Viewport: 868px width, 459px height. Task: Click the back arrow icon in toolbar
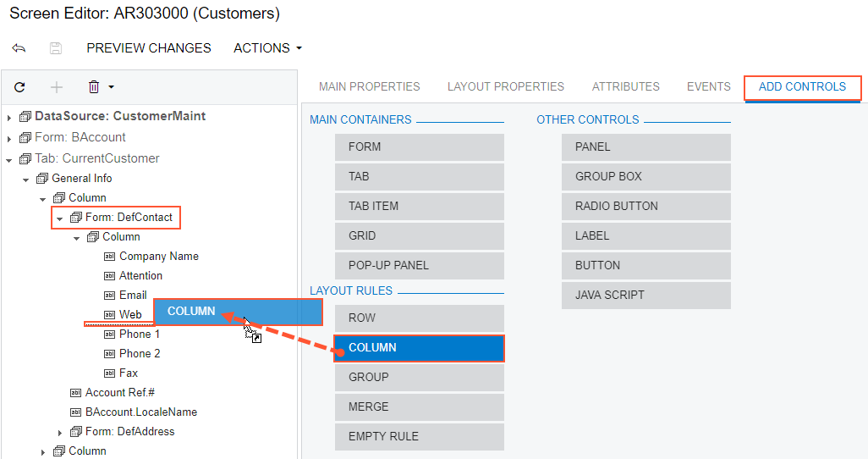click(x=19, y=48)
